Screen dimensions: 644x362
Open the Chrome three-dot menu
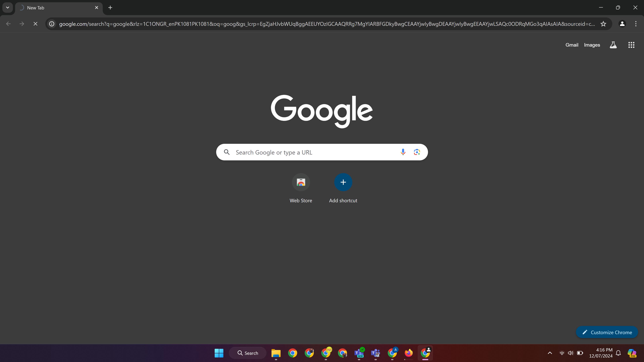pyautogui.click(x=636, y=24)
